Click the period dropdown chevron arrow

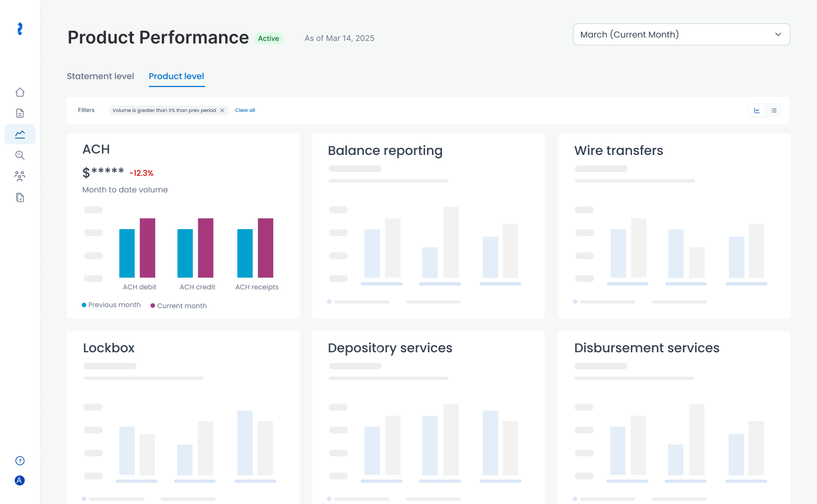[x=778, y=34]
